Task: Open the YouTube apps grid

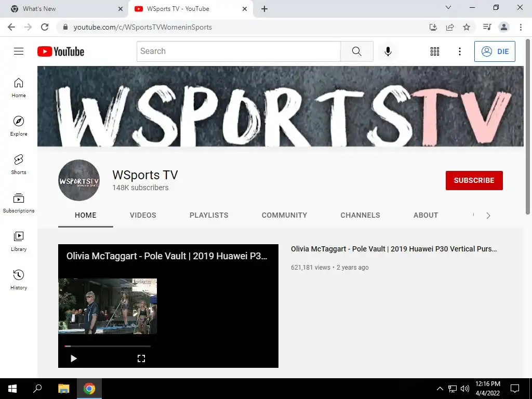Action: pyautogui.click(x=435, y=51)
